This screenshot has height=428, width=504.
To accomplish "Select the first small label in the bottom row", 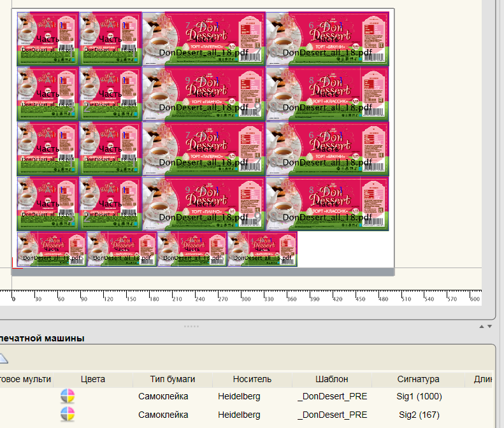I will (x=52, y=249).
